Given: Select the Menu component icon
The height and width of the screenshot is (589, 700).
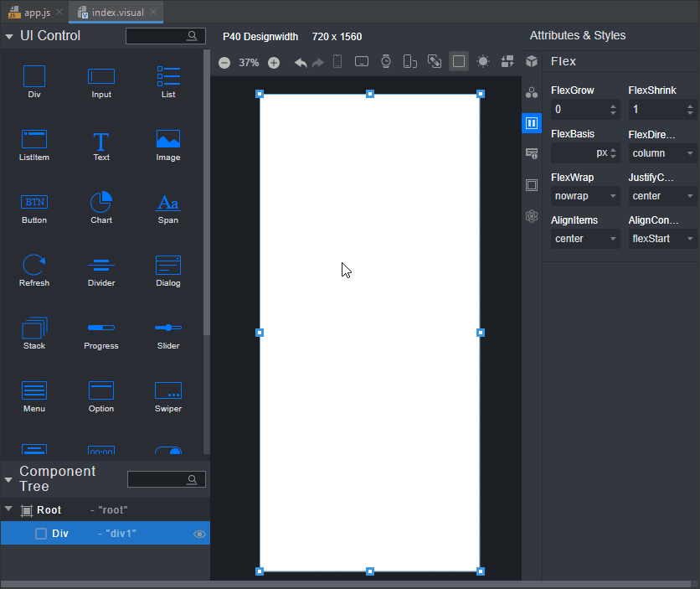Looking at the screenshot, I should click(34, 390).
